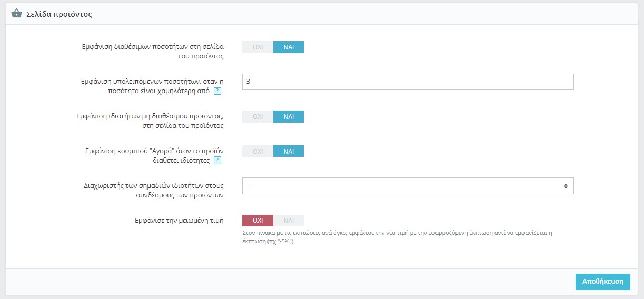
Task: Click help icon next to χαμηλότερη από
Action: pos(217,91)
